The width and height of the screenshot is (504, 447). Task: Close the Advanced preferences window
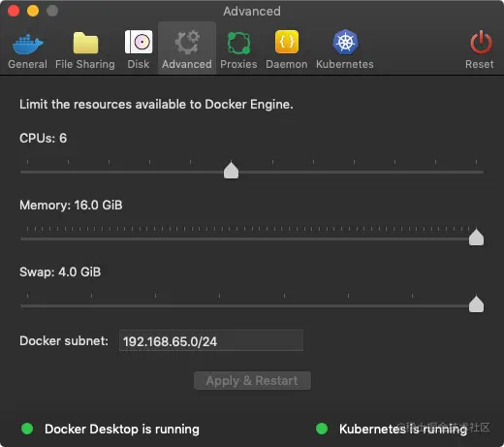pos(14,11)
